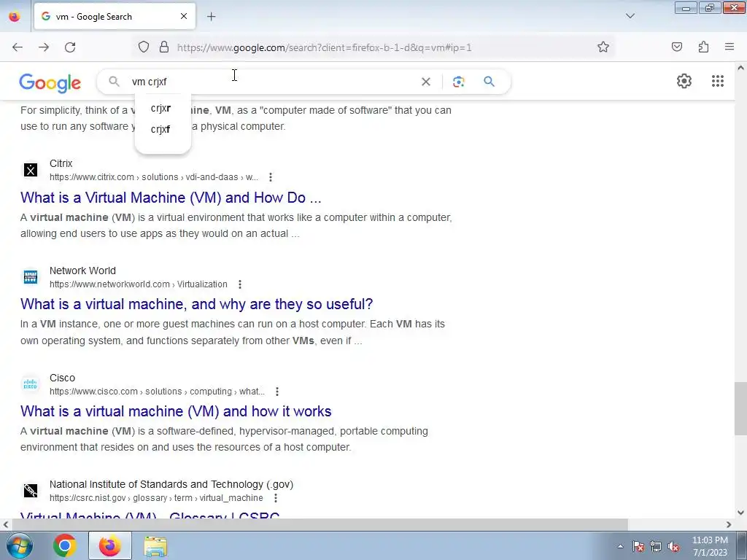Show hidden system tray icons
Screen dimensions: 747x560
[620, 546]
